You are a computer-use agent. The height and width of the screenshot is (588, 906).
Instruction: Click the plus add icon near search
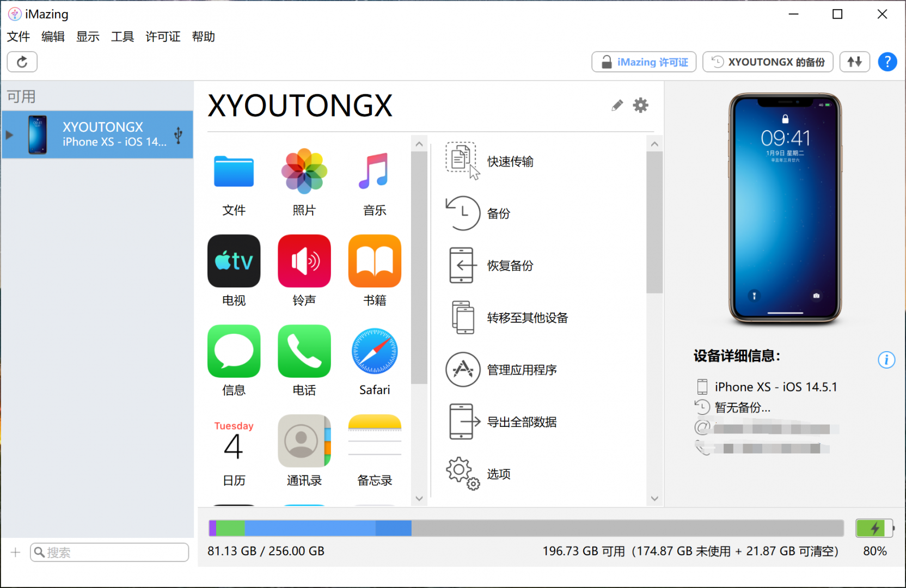click(15, 553)
